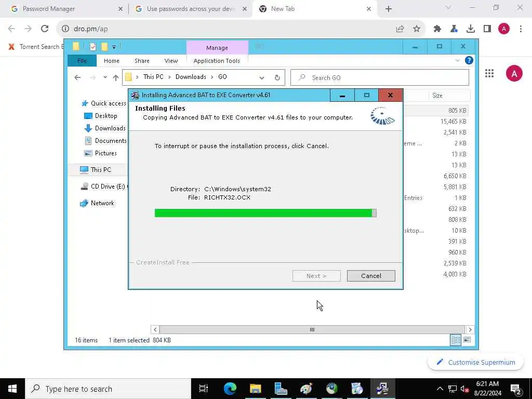This screenshot has height=399, width=532.
Task: Reload the browser page
Action: tap(45, 29)
